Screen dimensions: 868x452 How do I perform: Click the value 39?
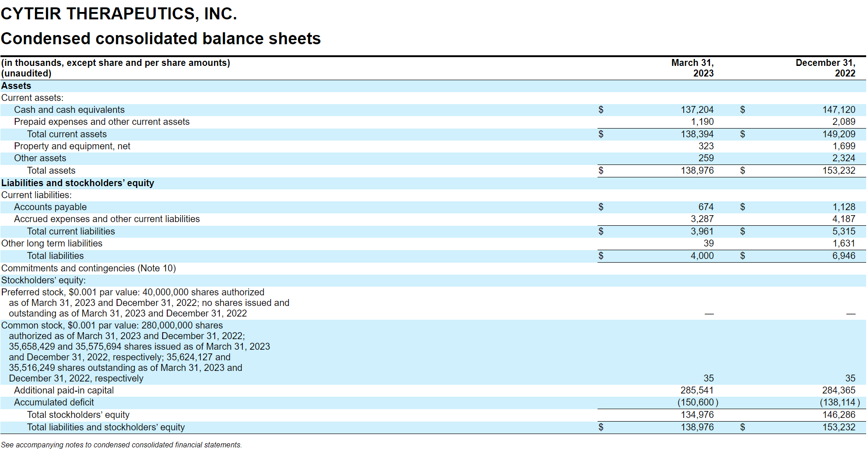709,243
